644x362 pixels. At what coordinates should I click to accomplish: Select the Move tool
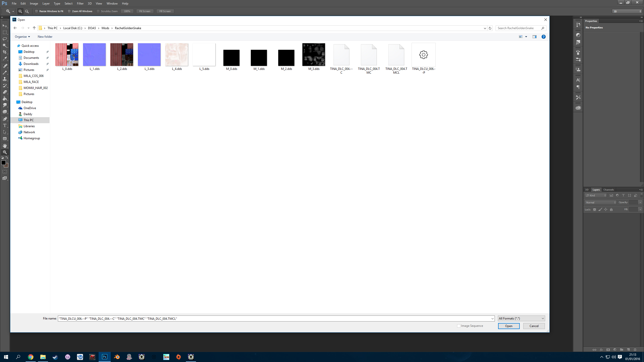pos(5,26)
